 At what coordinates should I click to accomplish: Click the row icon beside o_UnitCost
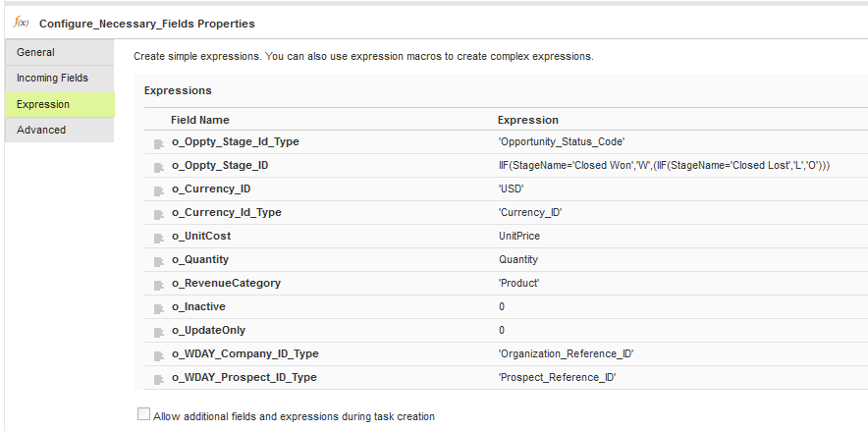[x=159, y=238]
